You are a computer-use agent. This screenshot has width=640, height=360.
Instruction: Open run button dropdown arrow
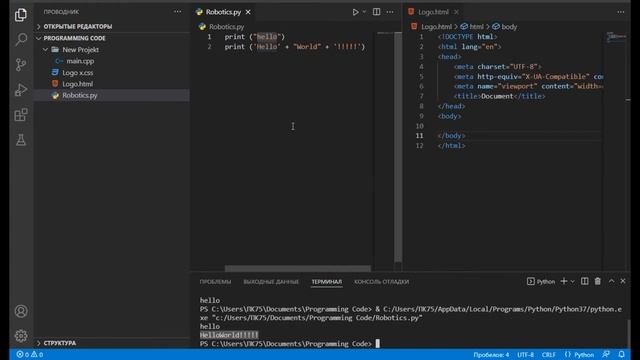[364, 12]
